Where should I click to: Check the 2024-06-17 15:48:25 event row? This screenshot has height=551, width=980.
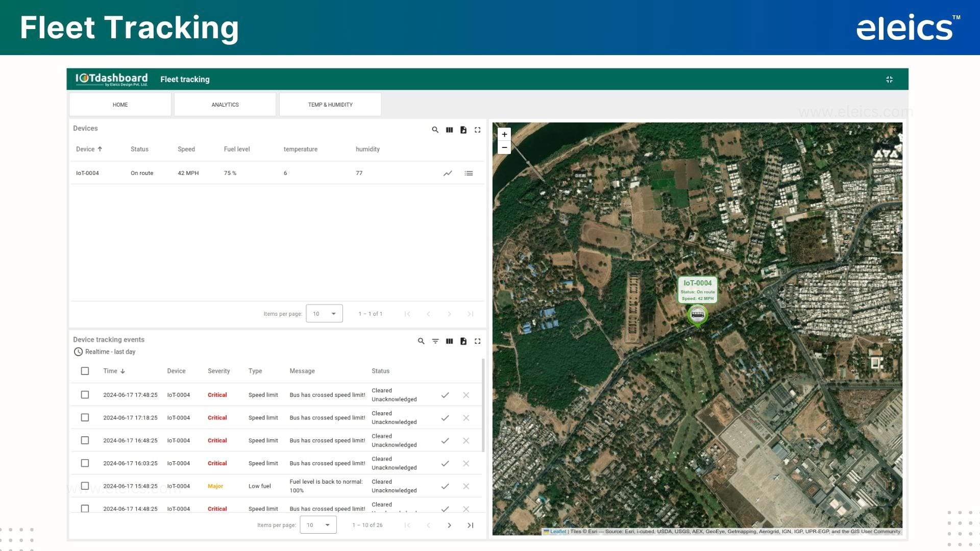tap(85, 486)
